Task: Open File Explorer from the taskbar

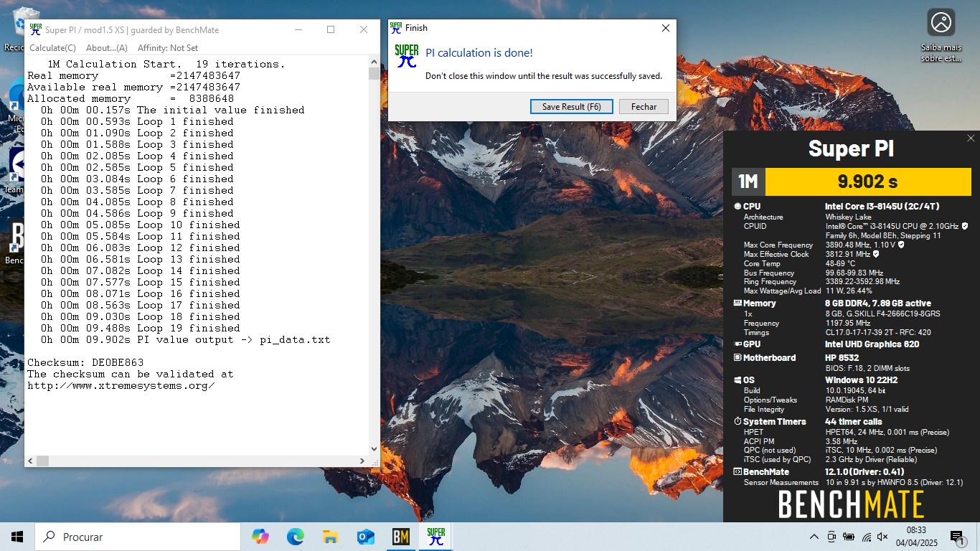Action: (330, 537)
